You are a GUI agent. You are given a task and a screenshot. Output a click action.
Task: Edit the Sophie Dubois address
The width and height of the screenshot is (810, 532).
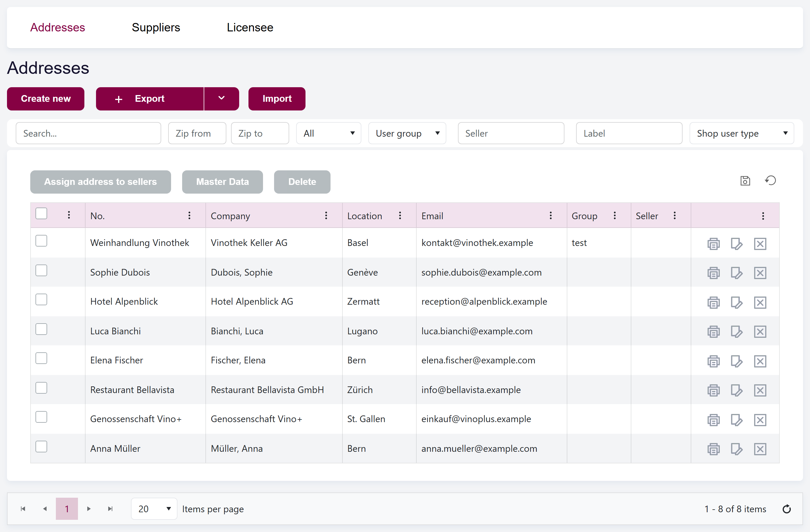(x=736, y=273)
